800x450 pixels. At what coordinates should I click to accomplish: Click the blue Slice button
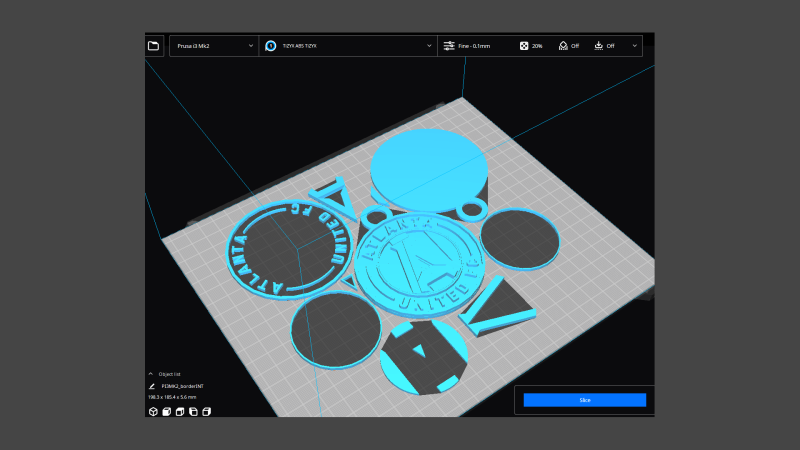[x=584, y=400]
